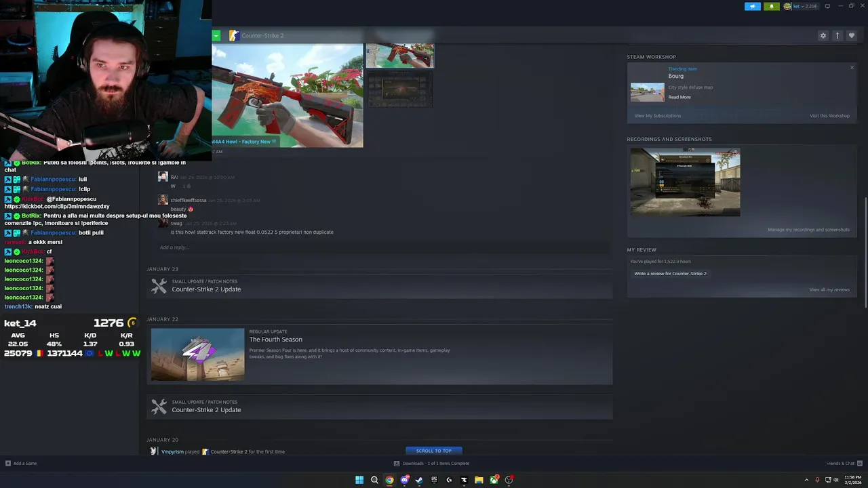Rate up RAI's comment thumbs icon
The width and height of the screenshot is (868, 488).
tap(187, 186)
